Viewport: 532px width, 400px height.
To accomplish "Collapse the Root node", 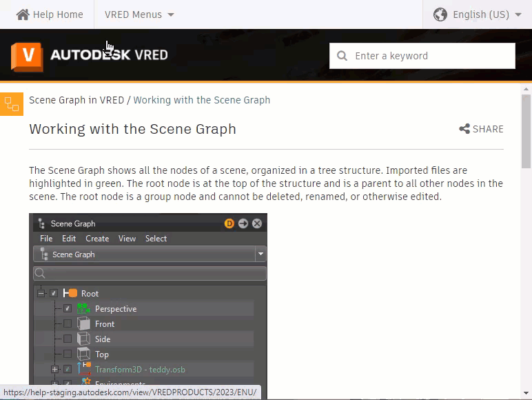I will pyautogui.click(x=41, y=293).
